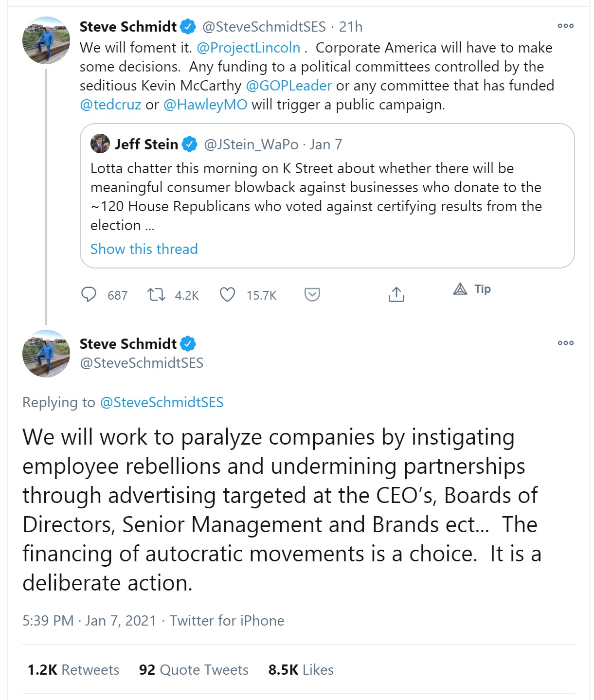Retweet the first Steve Schmidt tweet
Image resolution: width=594 pixels, height=700 pixels.
coord(156,295)
